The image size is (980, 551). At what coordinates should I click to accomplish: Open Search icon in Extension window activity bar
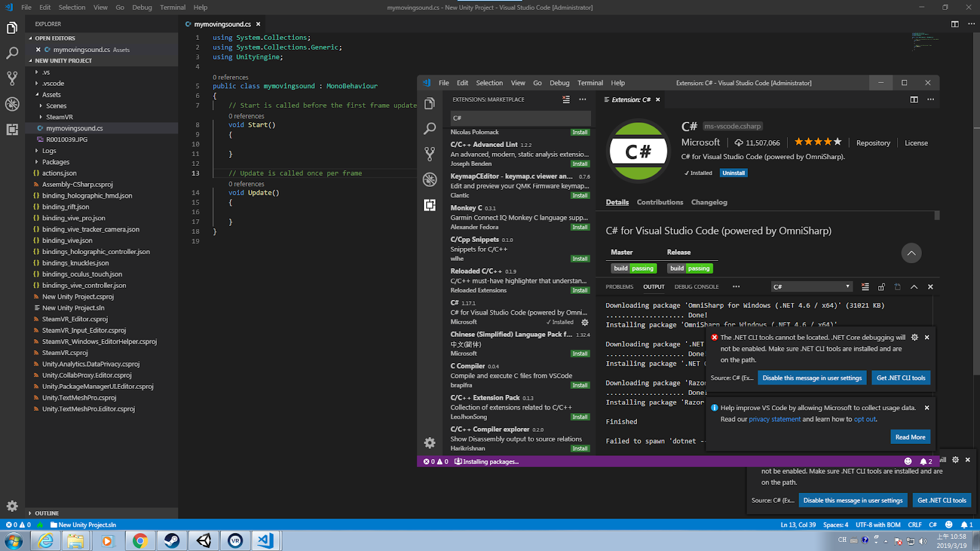pyautogui.click(x=430, y=129)
